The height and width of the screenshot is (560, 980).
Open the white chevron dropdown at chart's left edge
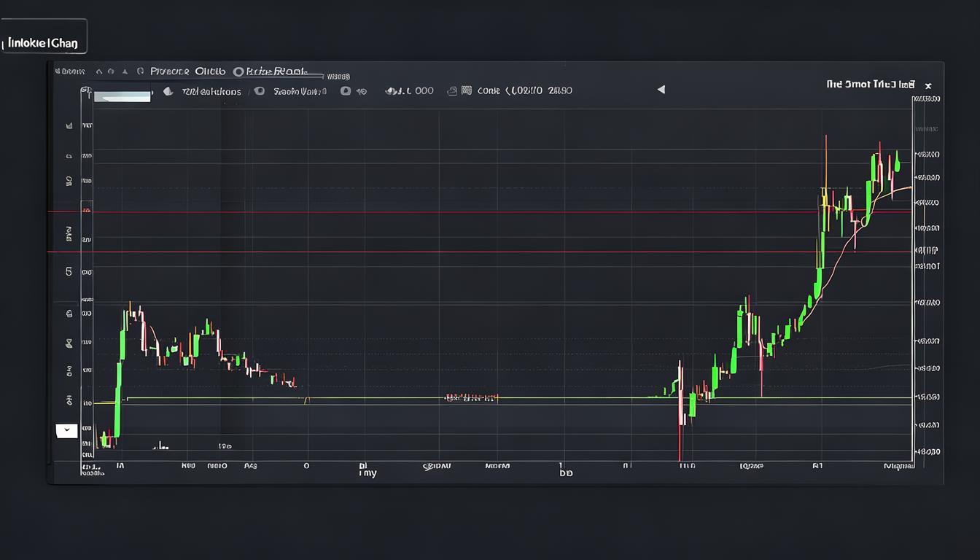(x=66, y=430)
